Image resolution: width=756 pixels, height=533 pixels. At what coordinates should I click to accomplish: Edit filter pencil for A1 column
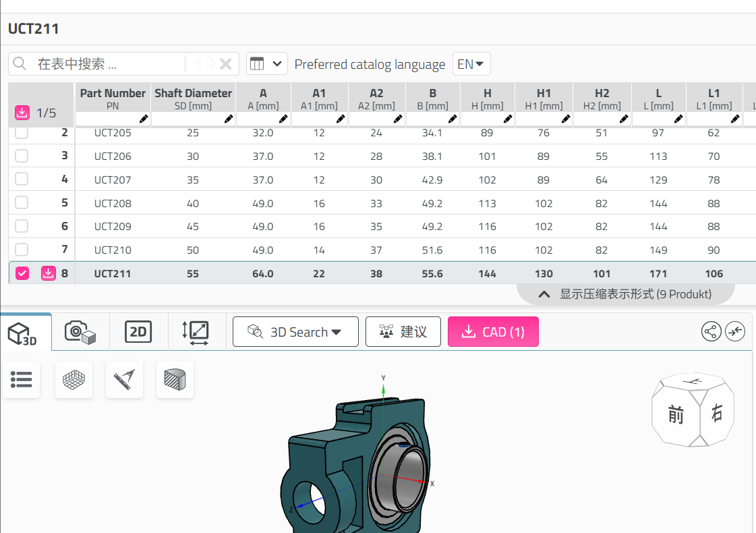click(341, 119)
